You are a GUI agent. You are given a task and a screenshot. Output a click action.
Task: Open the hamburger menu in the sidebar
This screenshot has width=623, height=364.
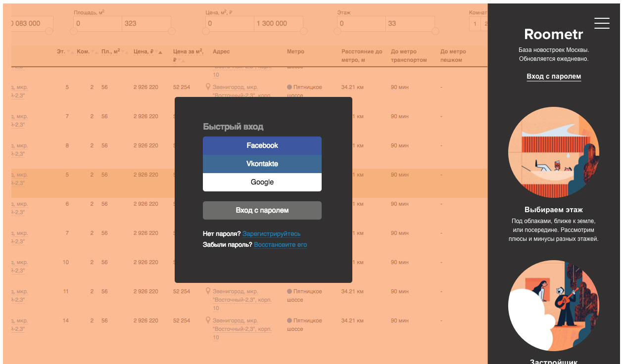(x=602, y=23)
